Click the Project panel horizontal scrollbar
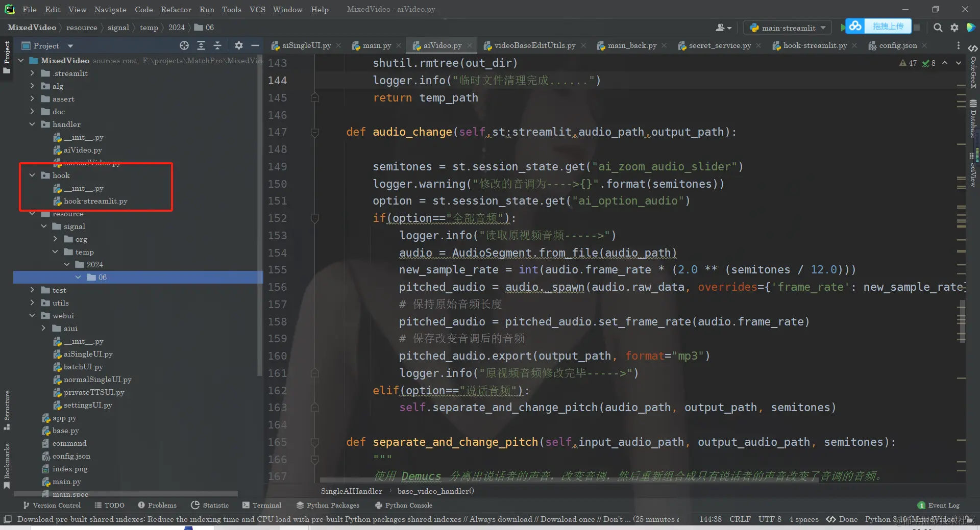Image resolution: width=980 pixels, height=530 pixels. [x=126, y=494]
